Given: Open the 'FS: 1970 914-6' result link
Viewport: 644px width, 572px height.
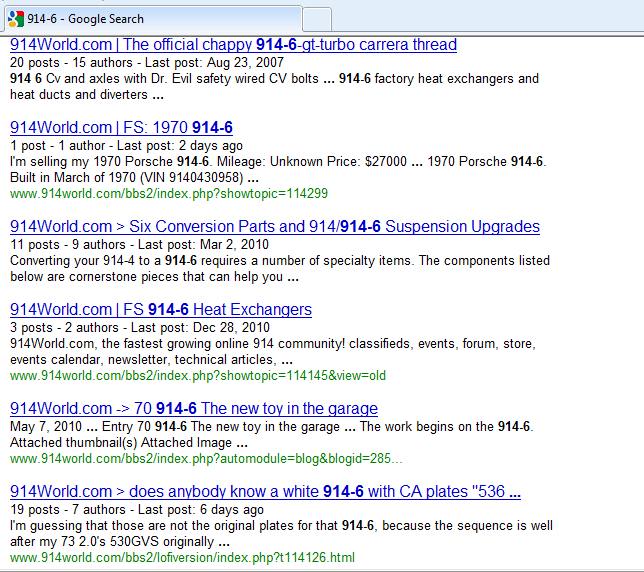Looking at the screenshot, I should click(121, 127).
